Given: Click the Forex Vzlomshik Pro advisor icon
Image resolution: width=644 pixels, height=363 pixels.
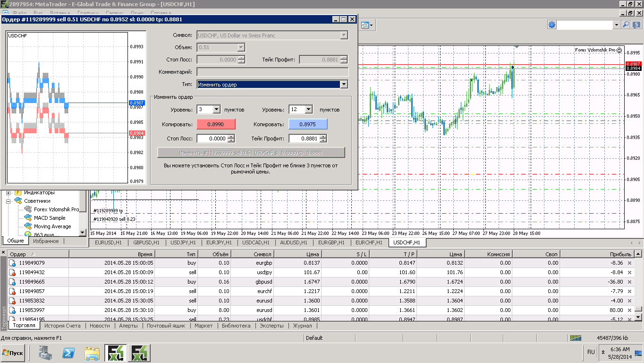Looking at the screenshot, I should click(x=28, y=209).
